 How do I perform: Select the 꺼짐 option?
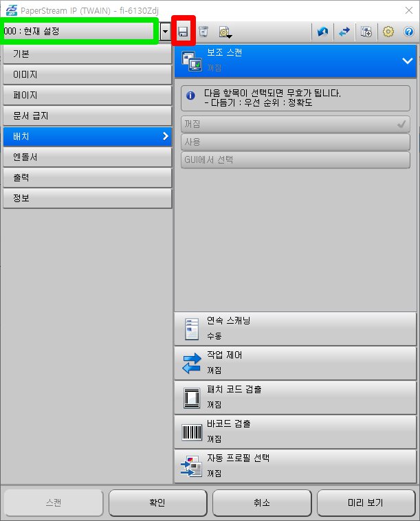click(x=296, y=124)
